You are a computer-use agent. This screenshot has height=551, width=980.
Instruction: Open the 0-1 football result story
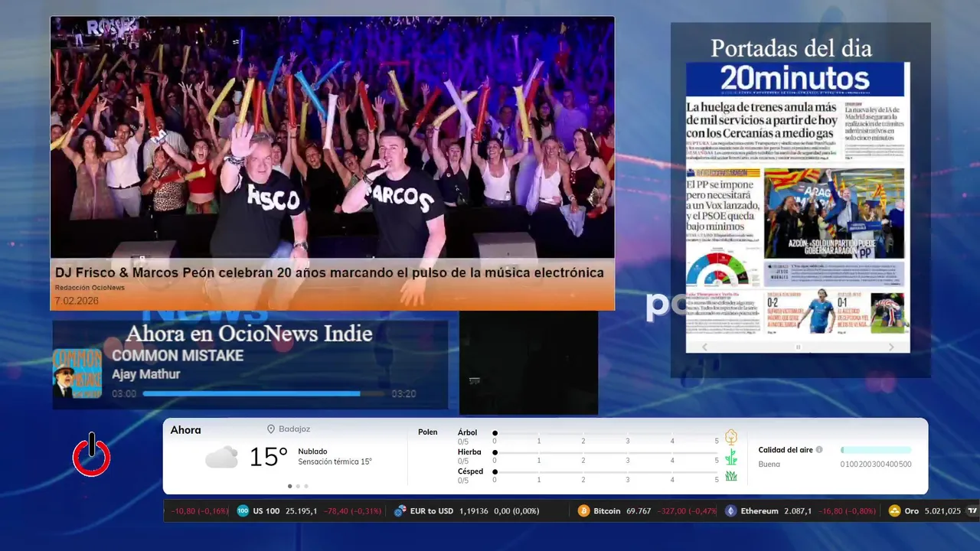coord(871,312)
